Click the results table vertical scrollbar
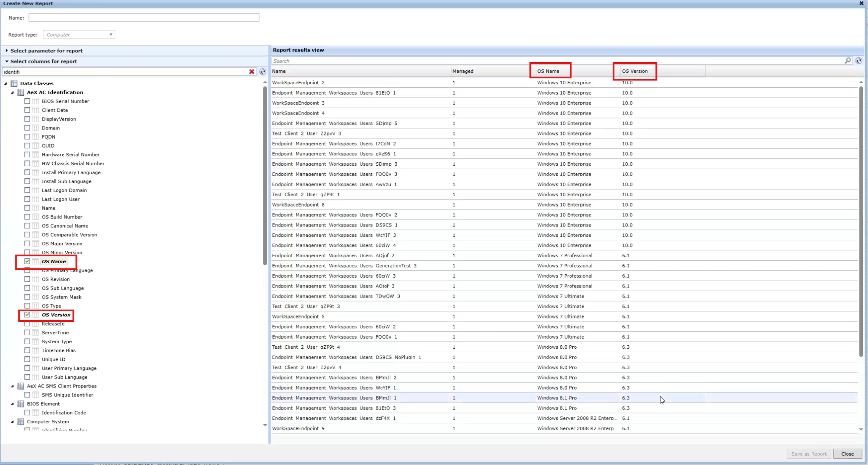Viewport: 868px width, 465px height. pyautogui.click(x=861, y=221)
